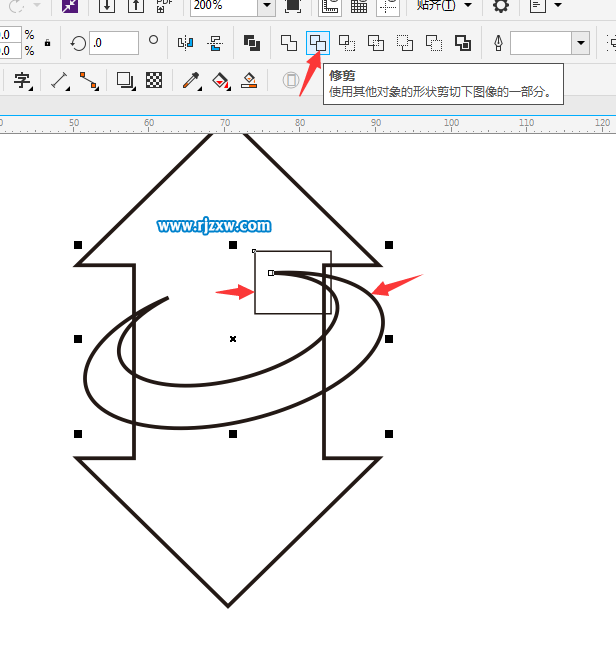Click the selection center X marker
This screenshot has width=616, height=653.
tap(233, 339)
